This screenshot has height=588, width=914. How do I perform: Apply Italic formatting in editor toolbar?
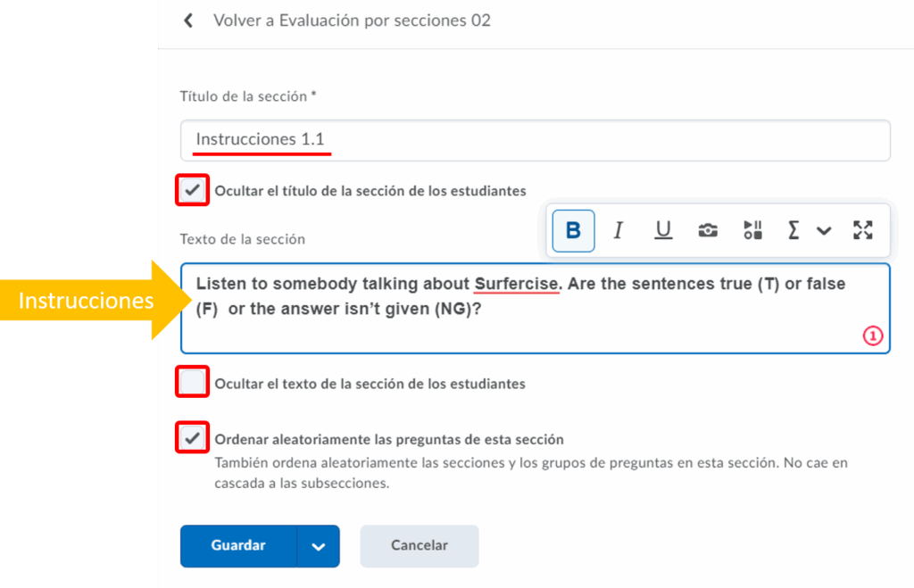coord(618,231)
